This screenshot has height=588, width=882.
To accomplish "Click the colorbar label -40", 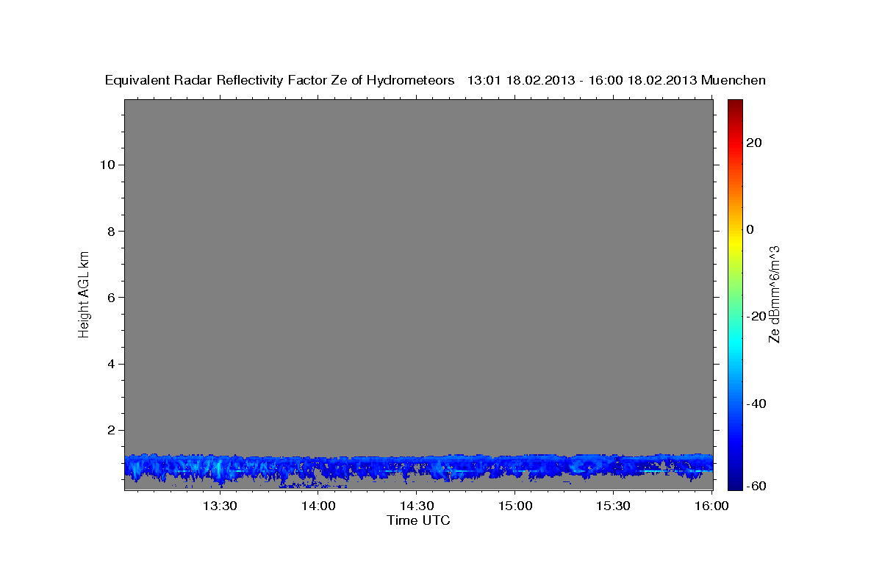I will point(756,404).
